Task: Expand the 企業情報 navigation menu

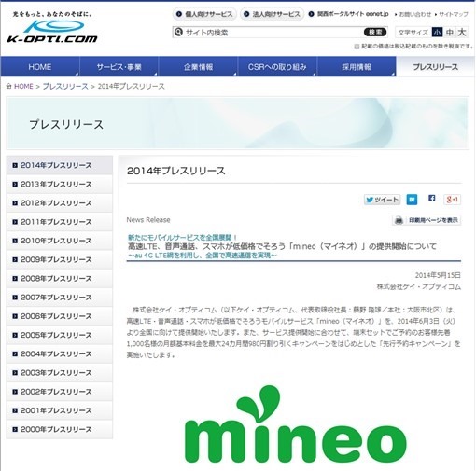Action: pos(198,67)
